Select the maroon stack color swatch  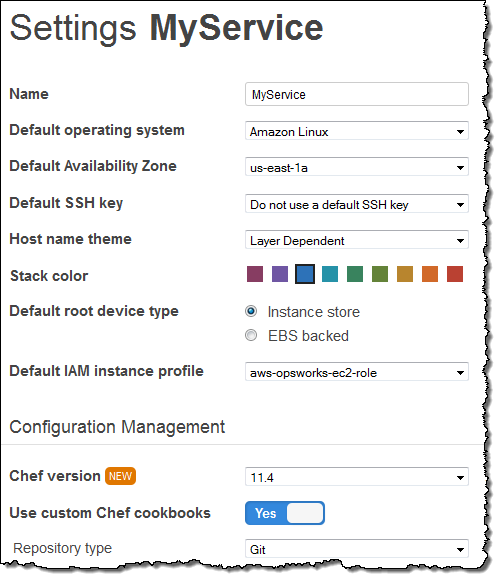pyautogui.click(x=255, y=274)
